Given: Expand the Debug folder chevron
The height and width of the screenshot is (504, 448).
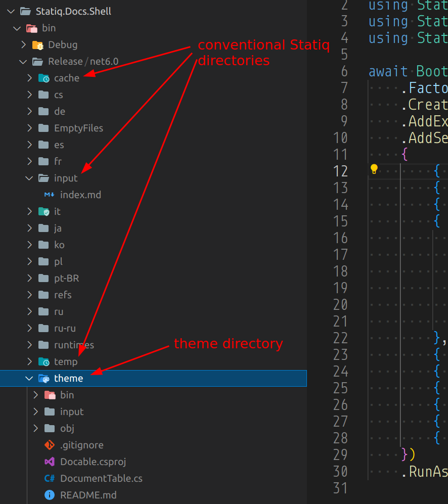Looking at the screenshot, I should click(x=23, y=44).
